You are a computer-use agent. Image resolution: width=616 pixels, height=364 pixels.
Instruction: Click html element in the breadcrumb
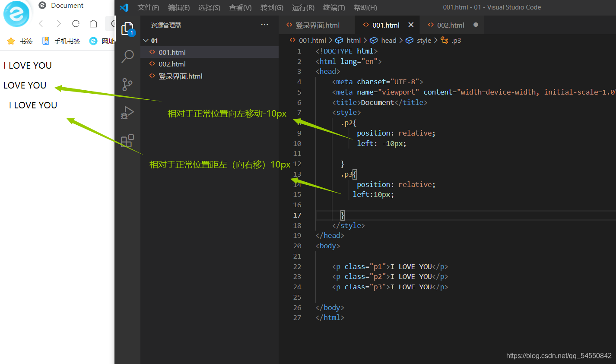click(349, 40)
